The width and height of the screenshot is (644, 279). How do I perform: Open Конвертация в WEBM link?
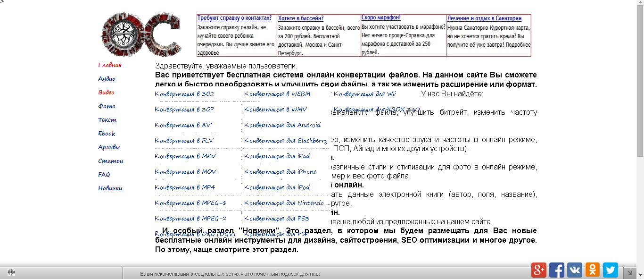tap(277, 94)
